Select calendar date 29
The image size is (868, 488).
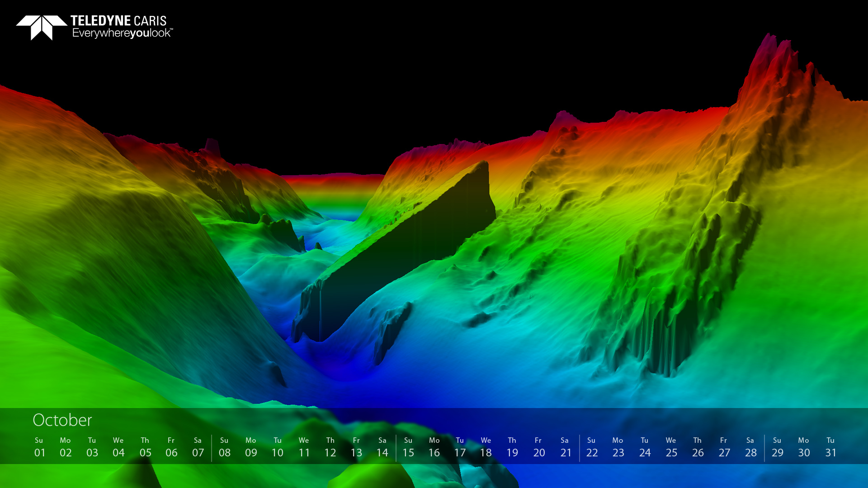(778, 453)
